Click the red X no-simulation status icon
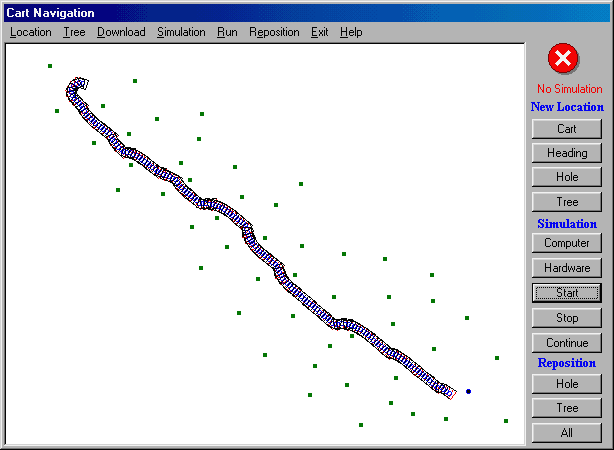The height and width of the screenshot is (450, 614). pos(563,59)
